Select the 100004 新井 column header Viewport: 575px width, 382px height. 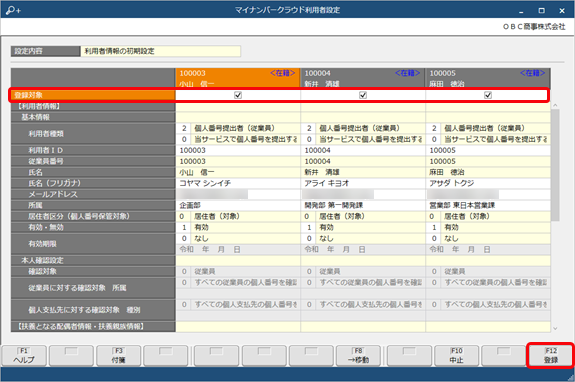coord(363,78)
